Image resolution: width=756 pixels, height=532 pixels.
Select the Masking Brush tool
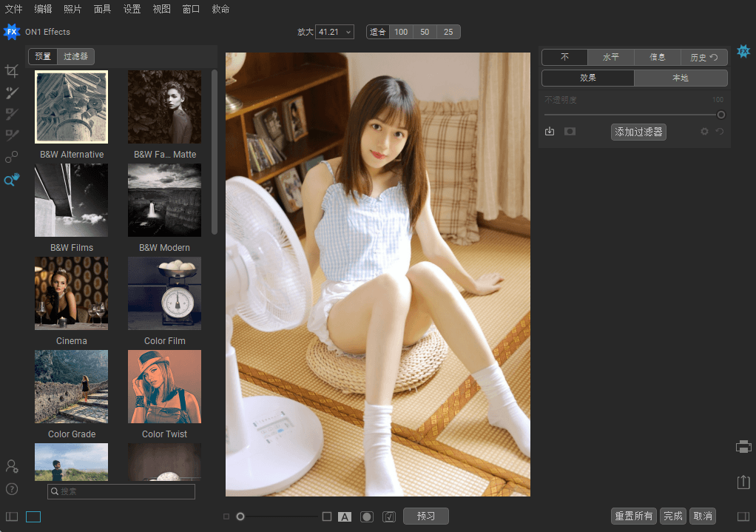coord(11,114)
